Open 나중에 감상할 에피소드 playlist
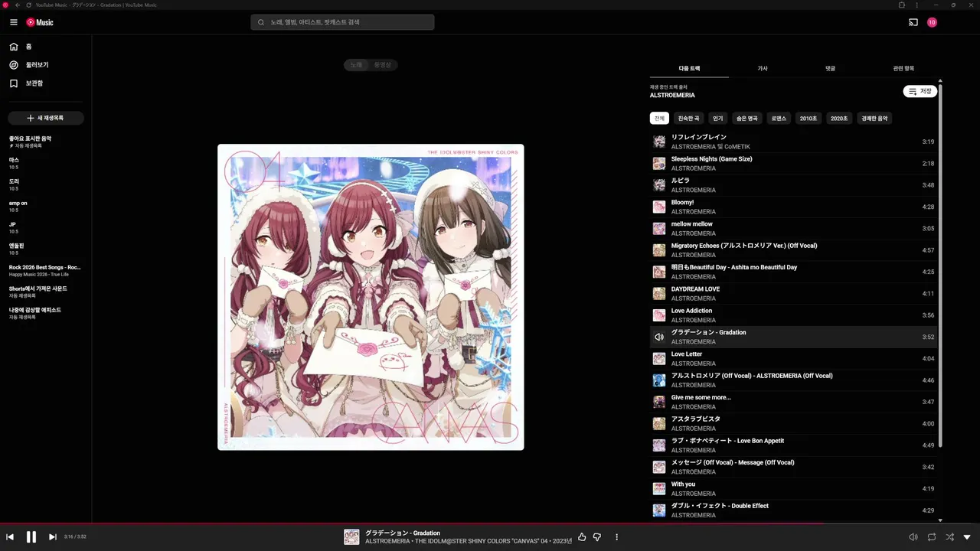This screenshot has width=980, height=551. [x=46, y=313]
